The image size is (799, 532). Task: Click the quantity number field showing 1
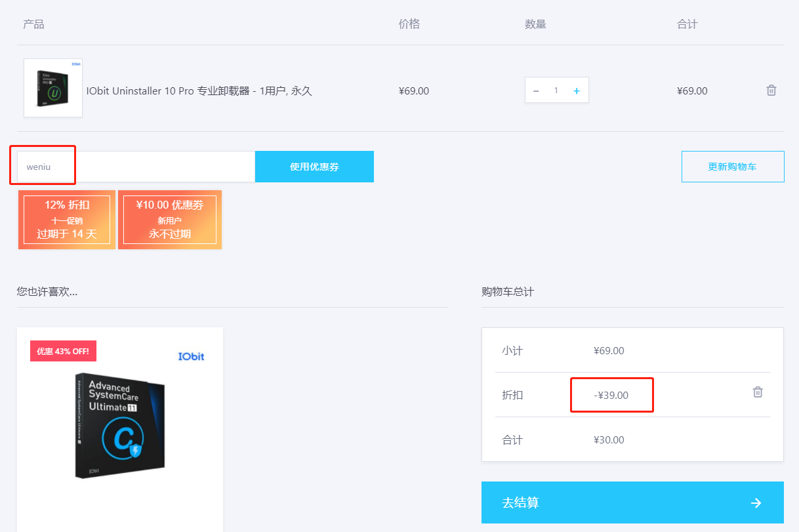(556, 91)
